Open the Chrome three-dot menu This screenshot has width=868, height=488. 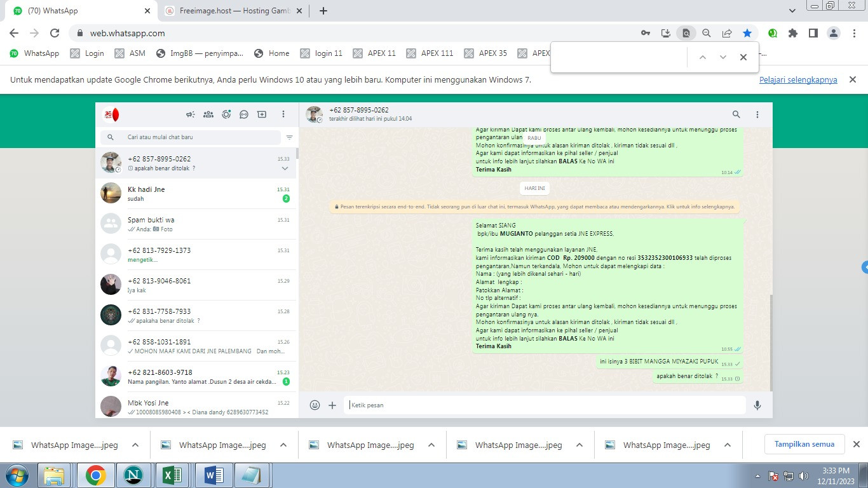854,33
